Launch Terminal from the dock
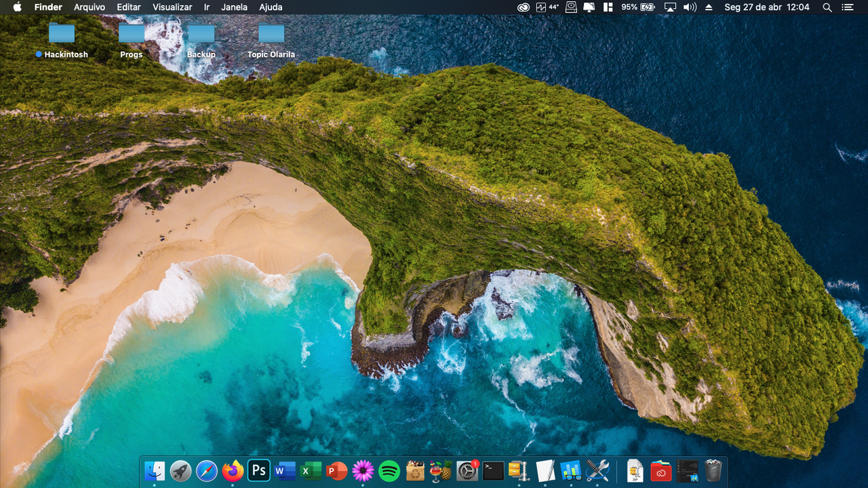The width and height of the screenshot is (868, 488). (x=493, y=470)
